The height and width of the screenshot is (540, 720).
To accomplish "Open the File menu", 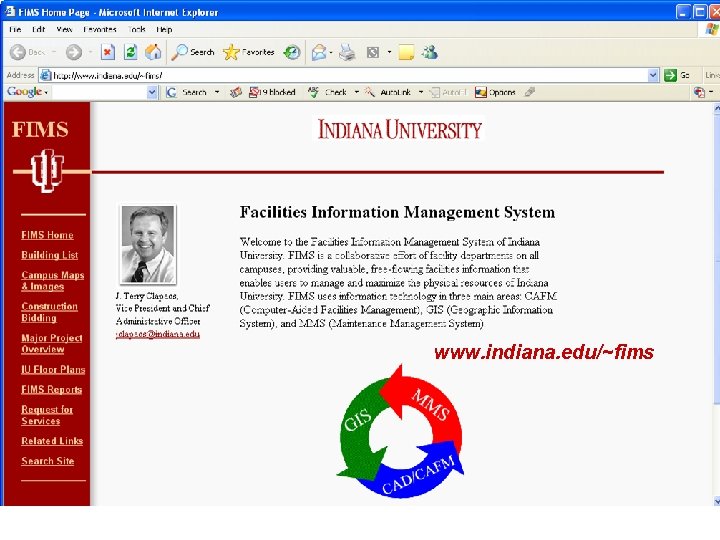I will [15, 29].
